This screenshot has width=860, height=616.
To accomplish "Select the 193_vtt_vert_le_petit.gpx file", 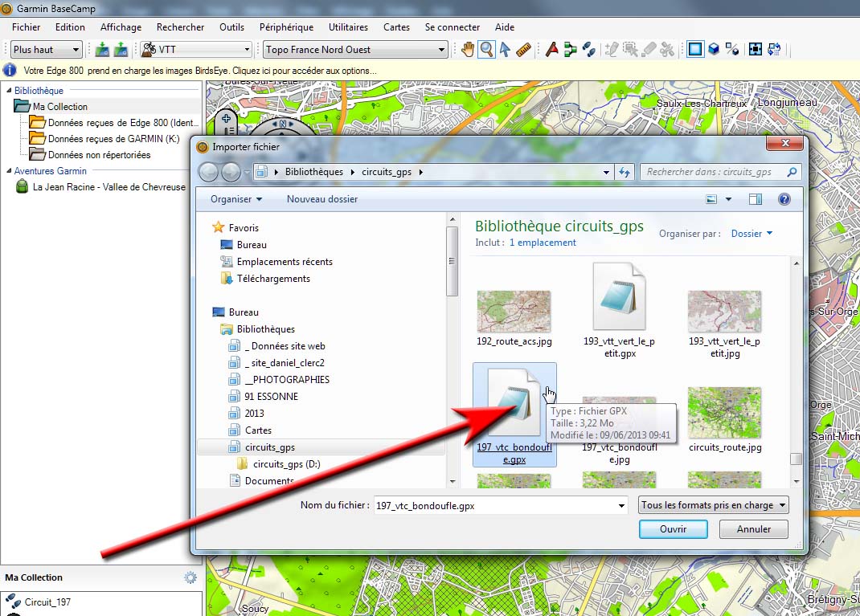I will pos(619,310).
